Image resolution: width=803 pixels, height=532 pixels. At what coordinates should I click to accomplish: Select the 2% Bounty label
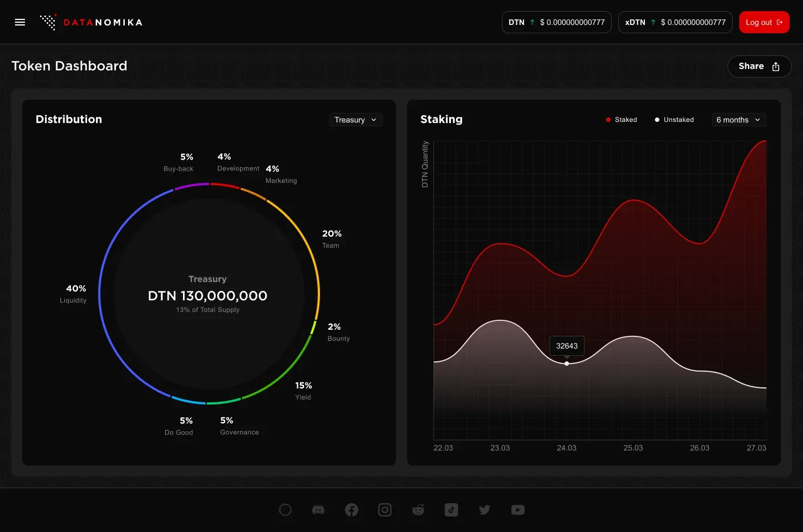click(338, 332)
